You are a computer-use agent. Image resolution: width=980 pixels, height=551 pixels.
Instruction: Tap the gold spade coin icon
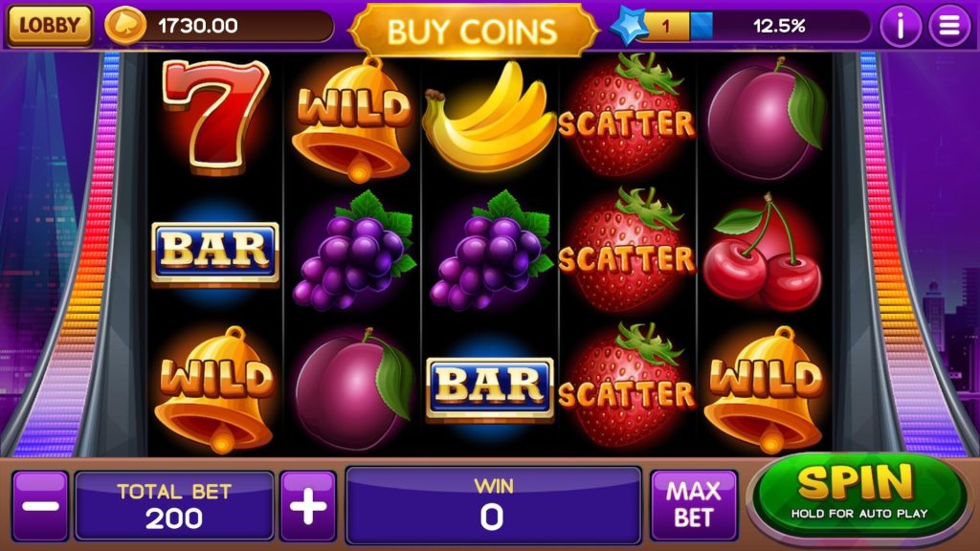pos(125,26)
